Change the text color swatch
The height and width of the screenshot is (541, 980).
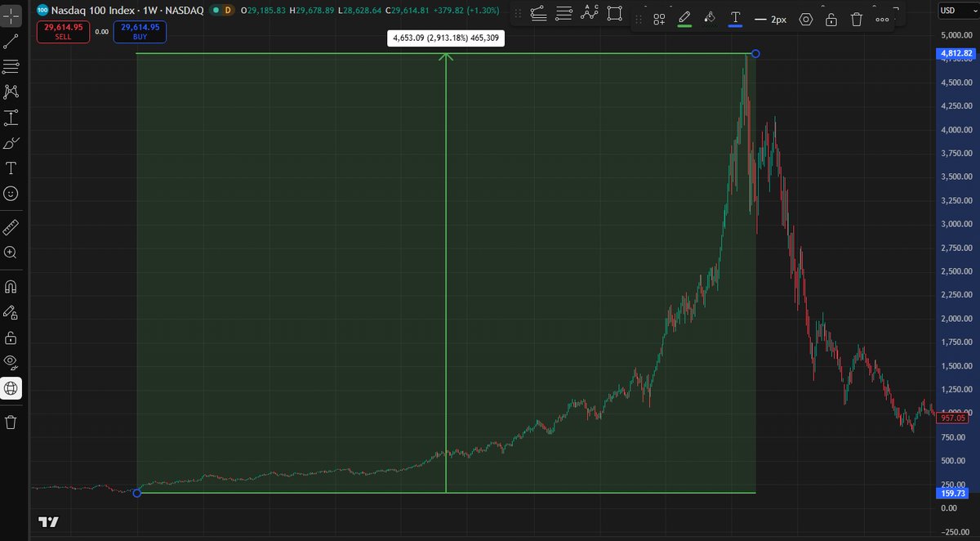pos(735,19)
